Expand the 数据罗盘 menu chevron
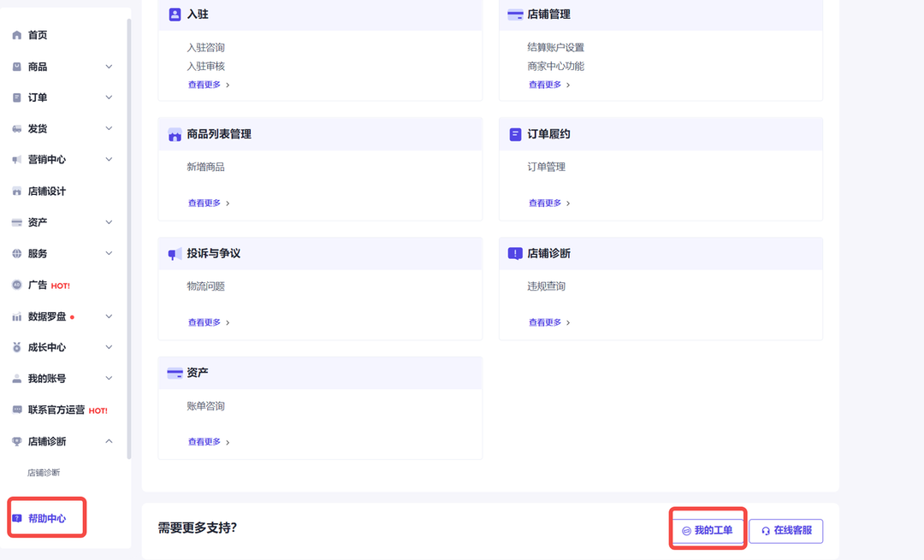This screenshot has width=924, height=560. pyautogui.click(x=109, y=316)
